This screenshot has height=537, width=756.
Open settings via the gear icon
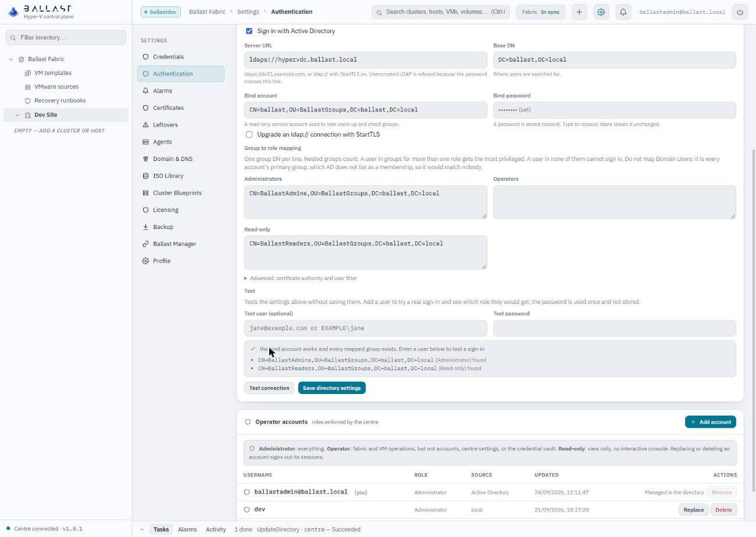(x=601, y=12)
